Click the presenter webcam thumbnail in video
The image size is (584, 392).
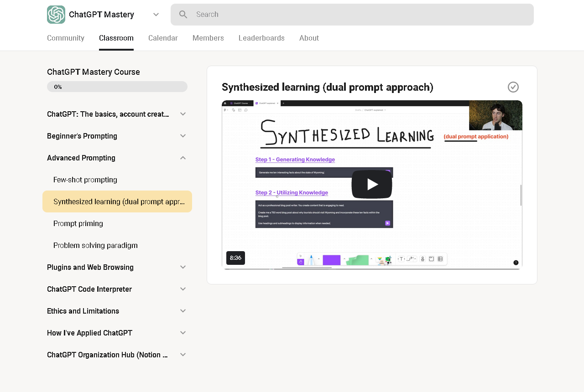point(495,115)
